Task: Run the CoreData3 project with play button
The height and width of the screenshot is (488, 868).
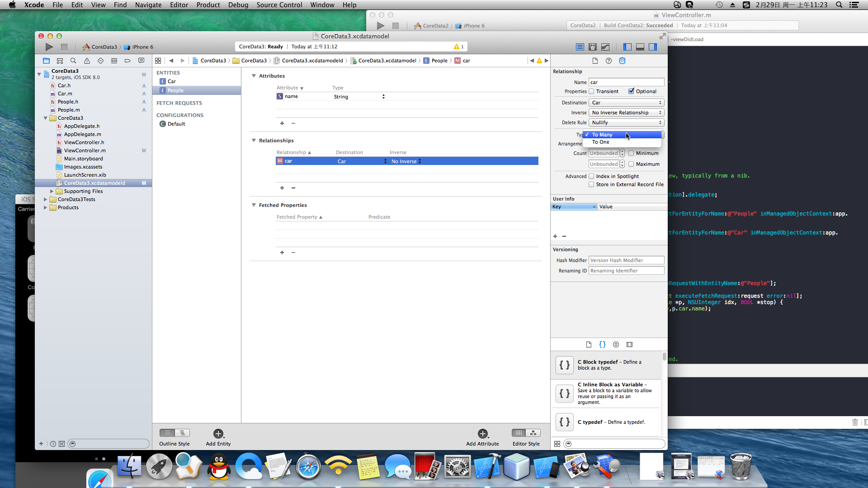Action: [x=49, y=47]
